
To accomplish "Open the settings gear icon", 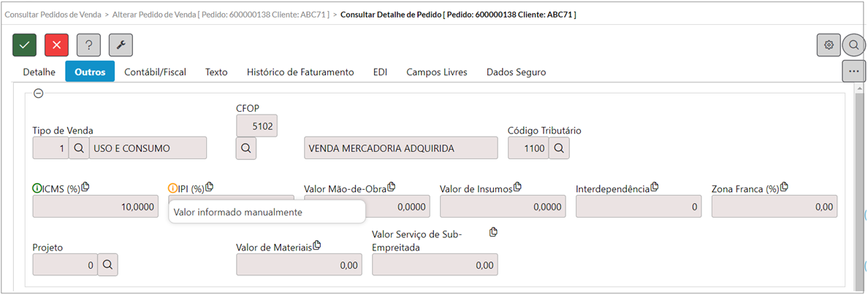I will tap(829, 45).
